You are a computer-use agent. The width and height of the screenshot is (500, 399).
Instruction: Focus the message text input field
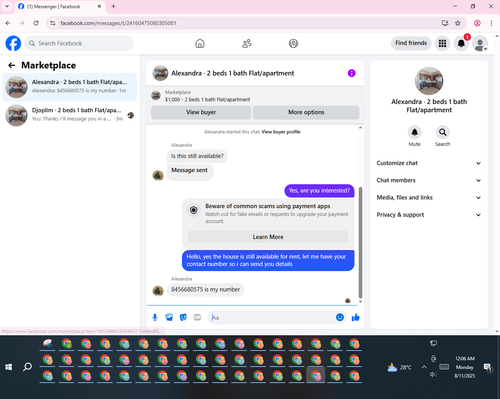(272, 317)
